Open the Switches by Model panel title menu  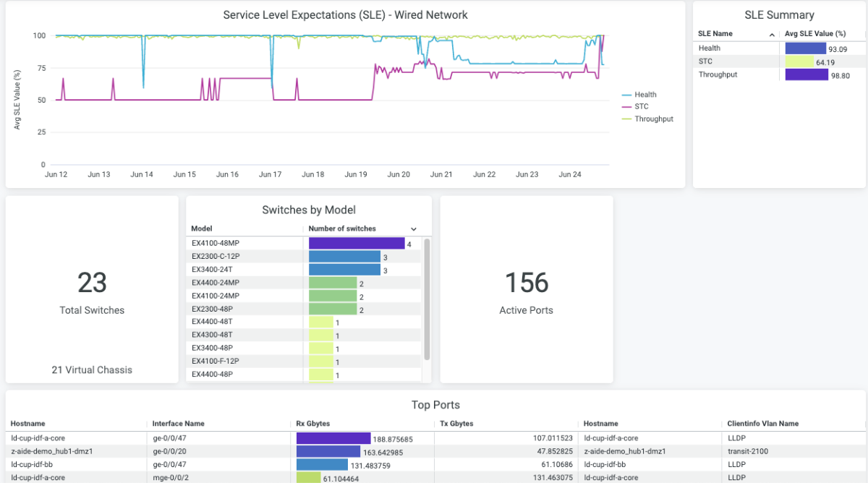pos(309,210)
